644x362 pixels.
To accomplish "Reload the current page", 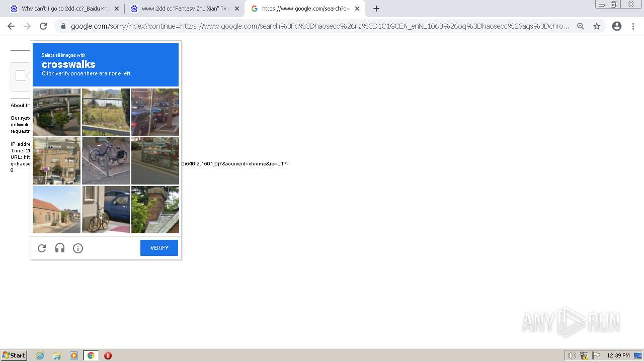I will tap(43, 26).
